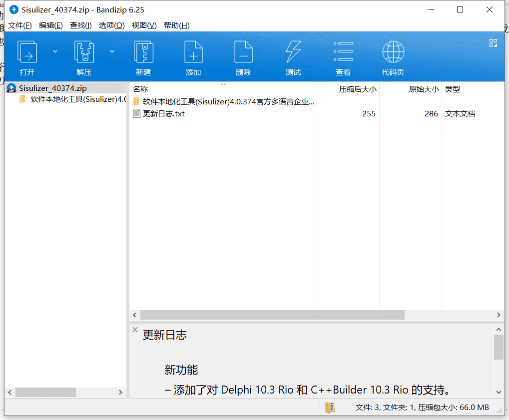Click the file list horizontal scrollbar thumb
The width and height of the screenshot is (509, 420).
pyautogui.click(x=272, y=315)
